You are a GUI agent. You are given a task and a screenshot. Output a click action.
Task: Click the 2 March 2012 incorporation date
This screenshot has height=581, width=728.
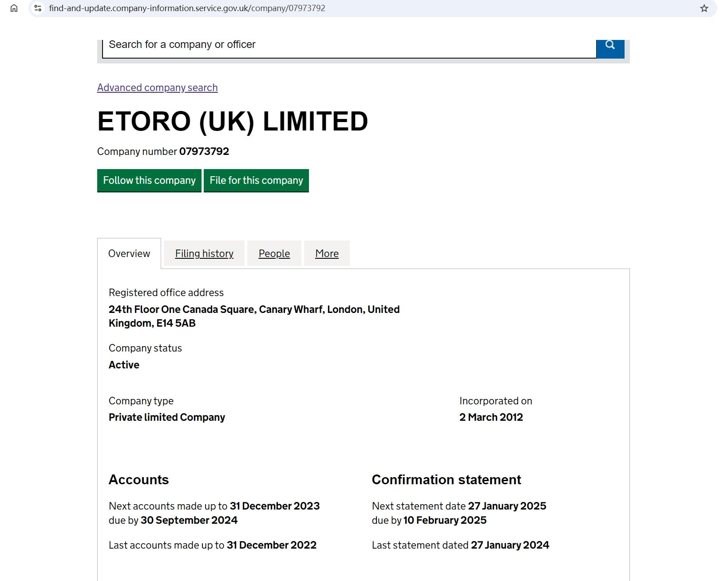pyautogui.click(x=491, y=417)
